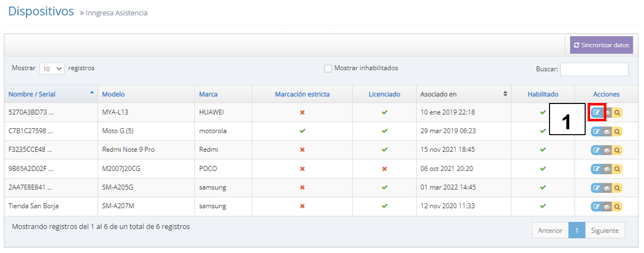The width and height of the screenshot is (644, 253).
Task: Click the edit icon for SM-A205G row
Action: pos(597,188)
